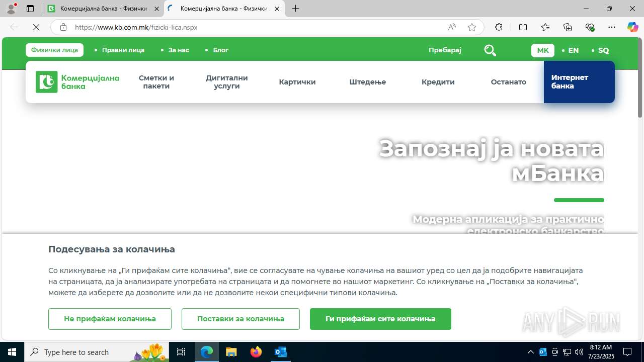Expand the Дигитални услуги menu
Screen dimensions: 644x362
click(x=227, y=82)
